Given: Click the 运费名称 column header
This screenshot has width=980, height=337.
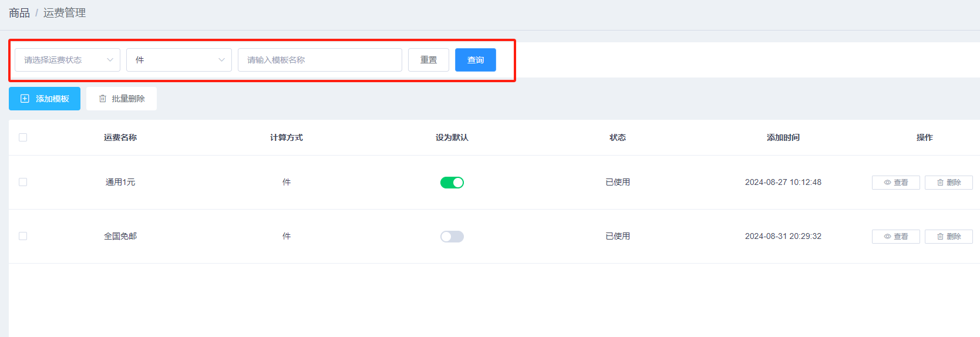Looking at the screenshot, I should click(x=120, y=137).
